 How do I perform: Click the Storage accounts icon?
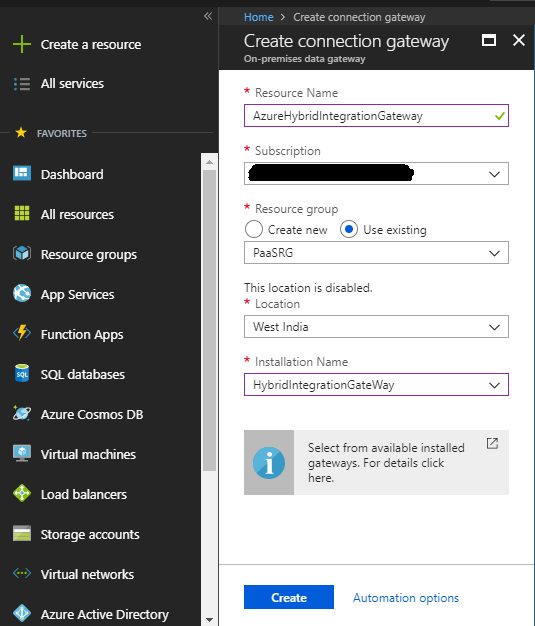[x=22, y=533]
